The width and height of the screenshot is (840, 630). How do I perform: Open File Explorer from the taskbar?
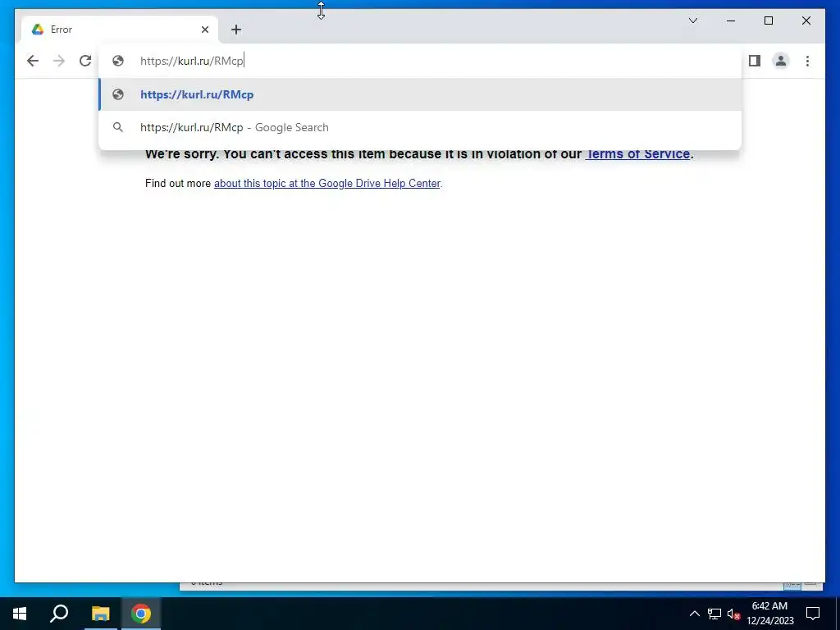click(x=100, y=614)
